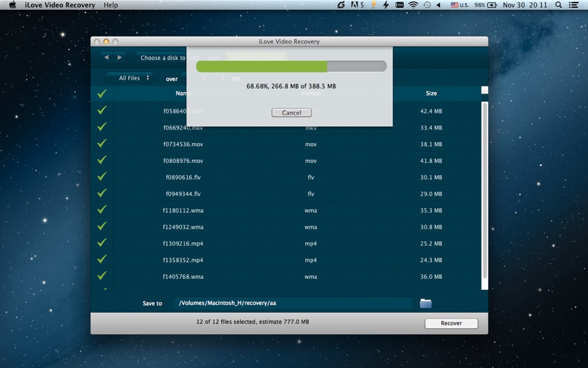
Task: Click the Save to path field
Action: [293, 303]
